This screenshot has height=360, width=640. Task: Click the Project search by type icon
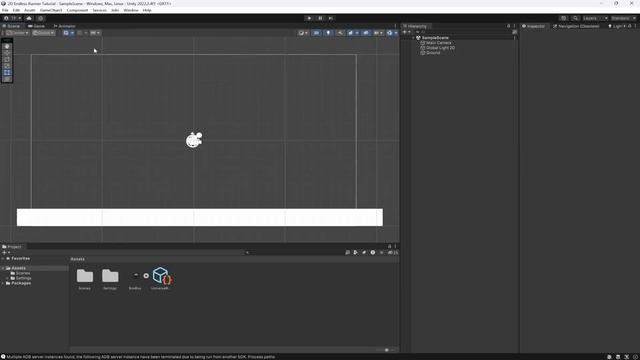(x=356, y=253)
